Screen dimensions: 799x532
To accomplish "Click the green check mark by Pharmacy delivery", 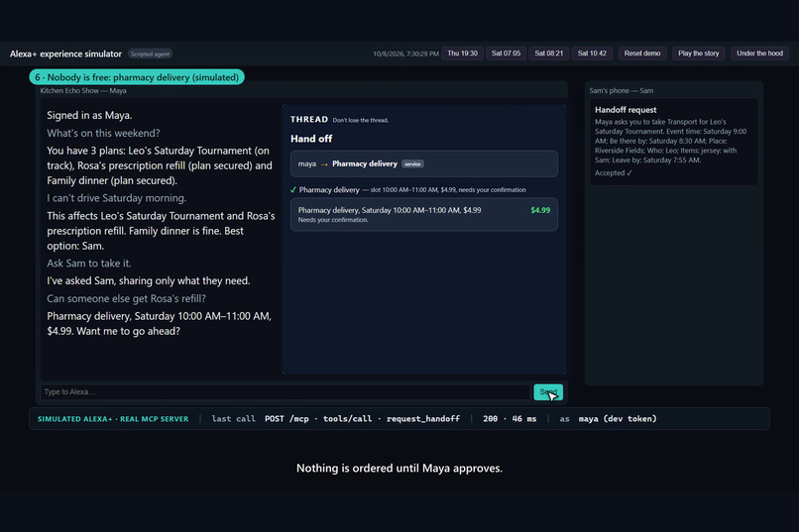I will click(x=293, y=190).
